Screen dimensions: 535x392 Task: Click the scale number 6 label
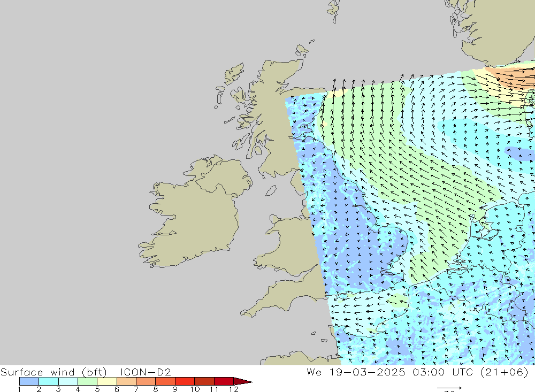coord(117,389)
